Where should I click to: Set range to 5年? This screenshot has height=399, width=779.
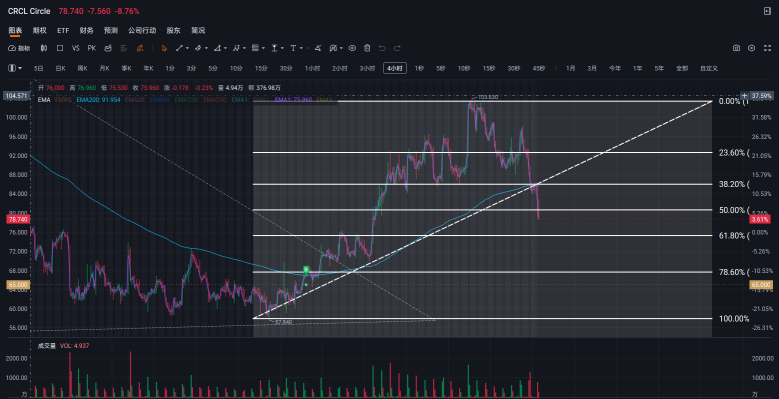pyautogui.click(x=659, y=68)
